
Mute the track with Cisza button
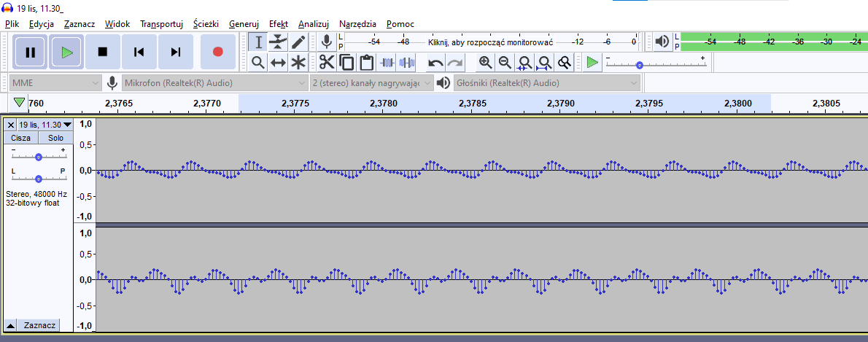(x=21, y=138)
